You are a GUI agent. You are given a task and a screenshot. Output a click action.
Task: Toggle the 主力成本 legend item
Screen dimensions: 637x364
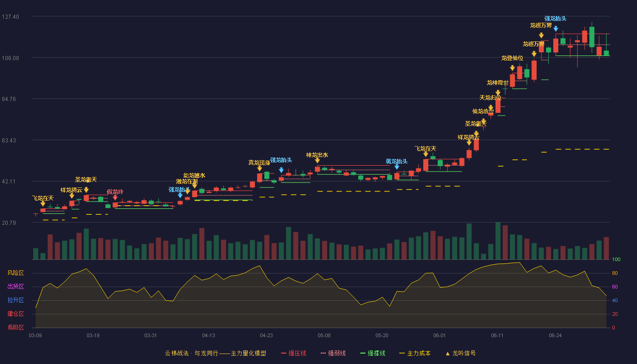(x=415, y=353)
